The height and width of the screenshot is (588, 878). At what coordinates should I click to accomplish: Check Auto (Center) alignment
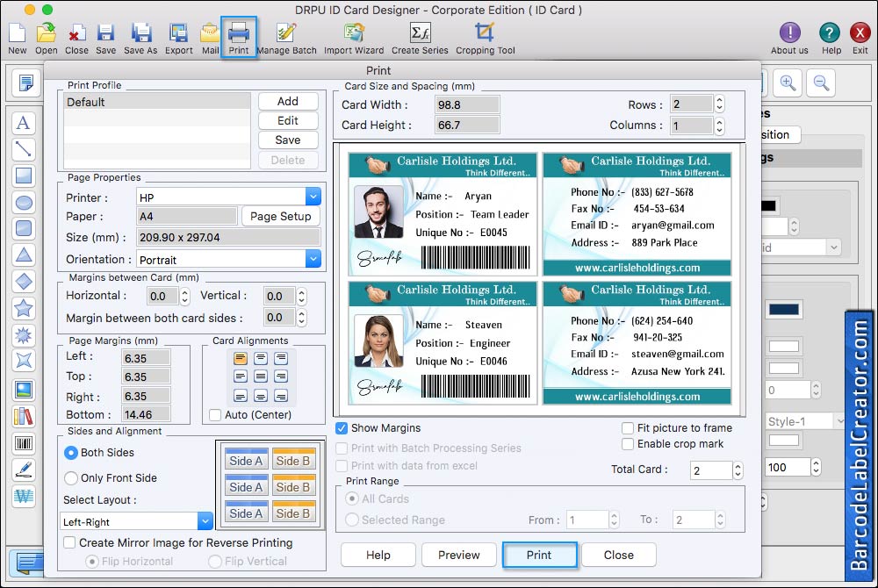(x=214, y=414)
